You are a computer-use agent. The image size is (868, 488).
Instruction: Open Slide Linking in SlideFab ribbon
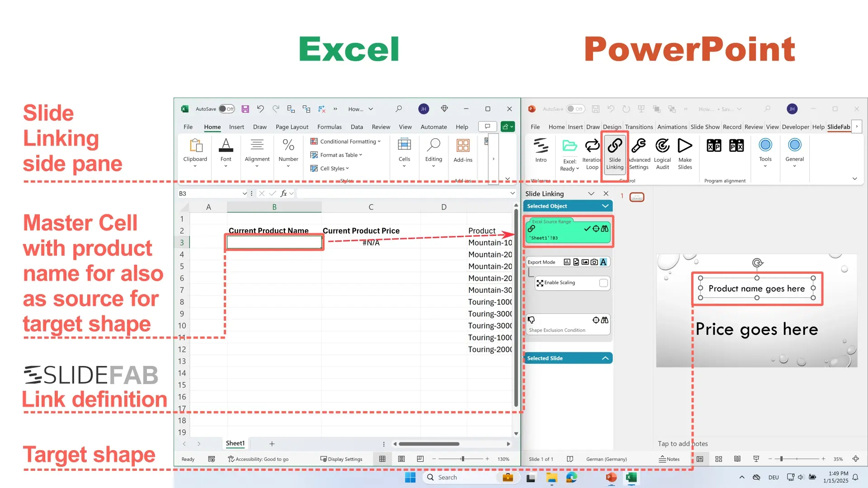615,155
